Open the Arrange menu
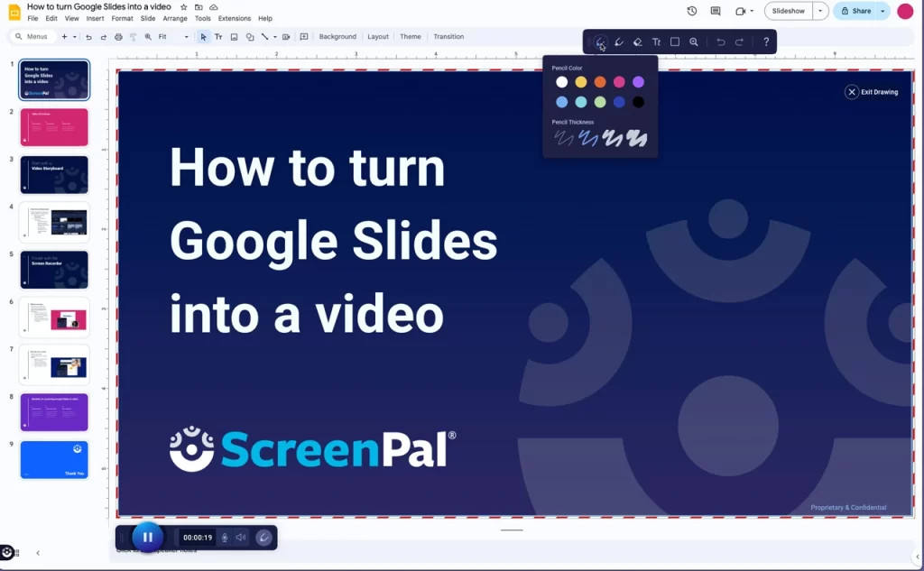Image resolution: width=924 pixels, height=571 pixels. 175,18
